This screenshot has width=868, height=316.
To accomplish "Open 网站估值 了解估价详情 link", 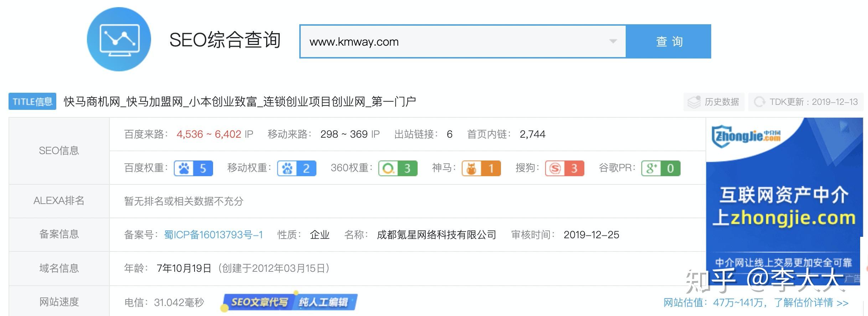I will point(756,302).
